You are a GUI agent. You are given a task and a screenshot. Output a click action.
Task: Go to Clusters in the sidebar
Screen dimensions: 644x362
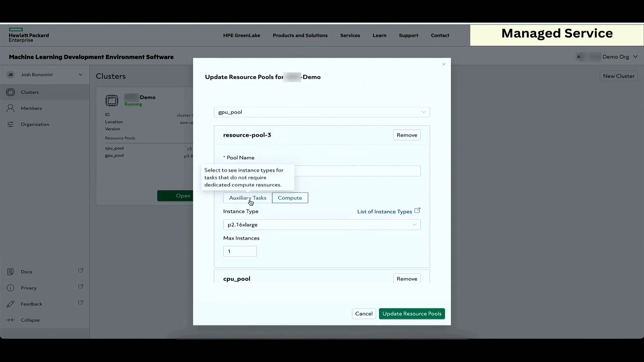[x=45, y=92]
